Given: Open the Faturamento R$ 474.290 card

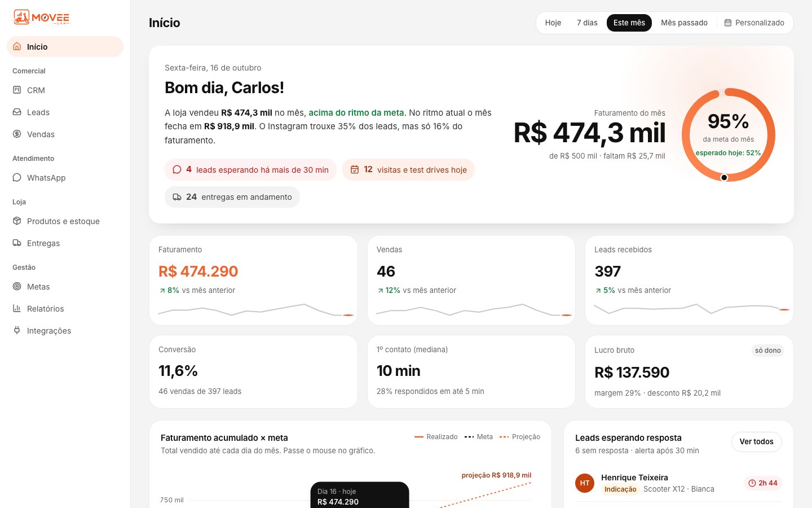Looking at the screenshot, I should click(253, 280).
